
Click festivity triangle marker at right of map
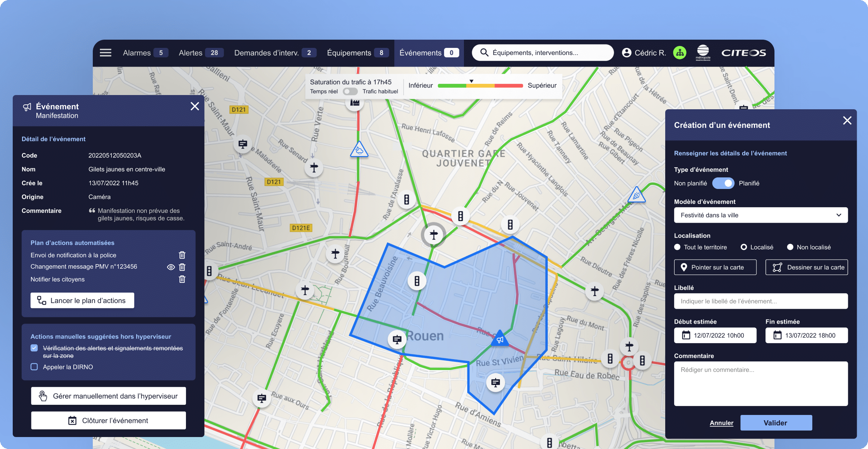click(x=636, y=195)
